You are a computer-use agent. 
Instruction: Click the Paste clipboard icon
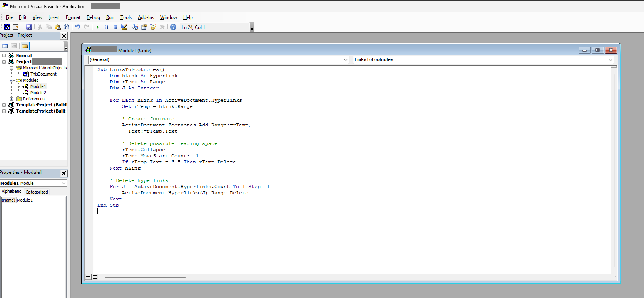click(58, 27)
